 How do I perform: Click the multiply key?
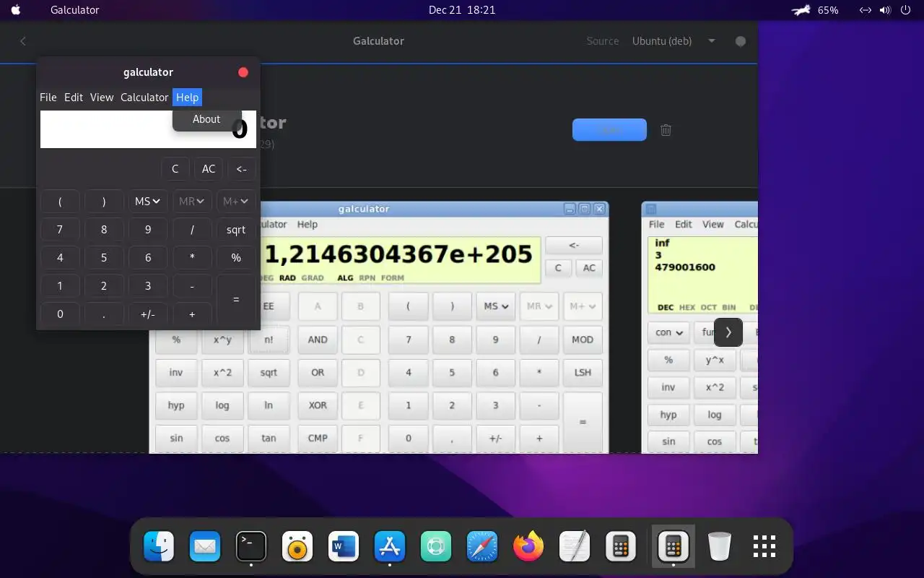pyautogui.click(x=192, y=258)
